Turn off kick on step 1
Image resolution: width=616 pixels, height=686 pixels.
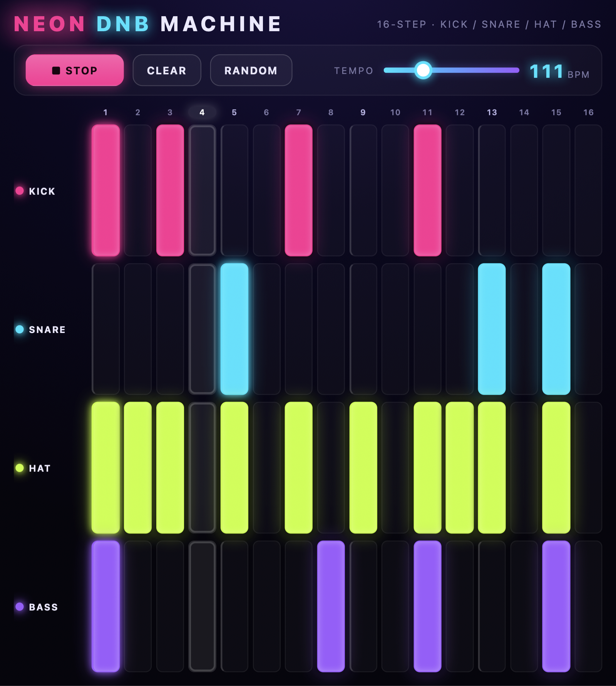tap(105, 190)
